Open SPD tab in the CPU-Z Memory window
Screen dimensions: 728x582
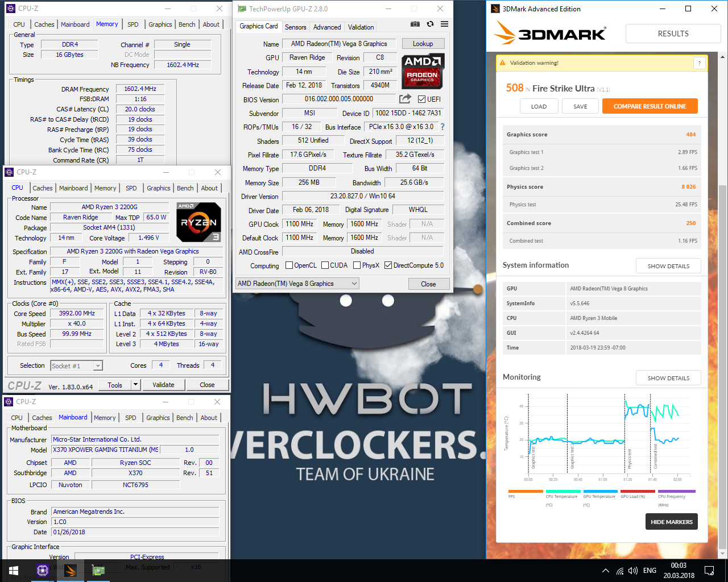pyautogui.click(x=133, y=24)
